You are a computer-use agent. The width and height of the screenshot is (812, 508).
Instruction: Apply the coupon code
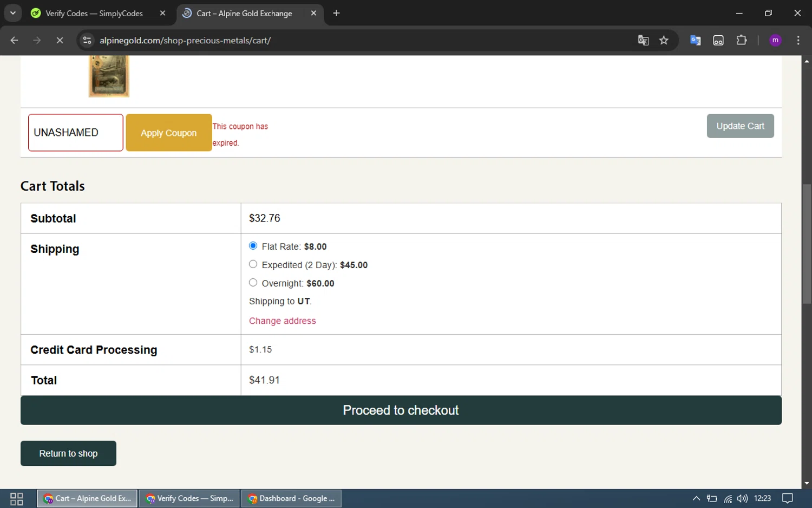click(x=169, y=133)
